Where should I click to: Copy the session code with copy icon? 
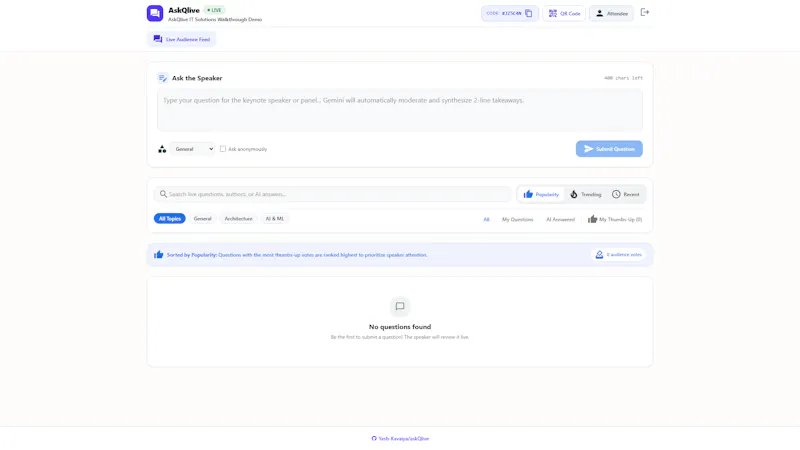pos(529,13)
